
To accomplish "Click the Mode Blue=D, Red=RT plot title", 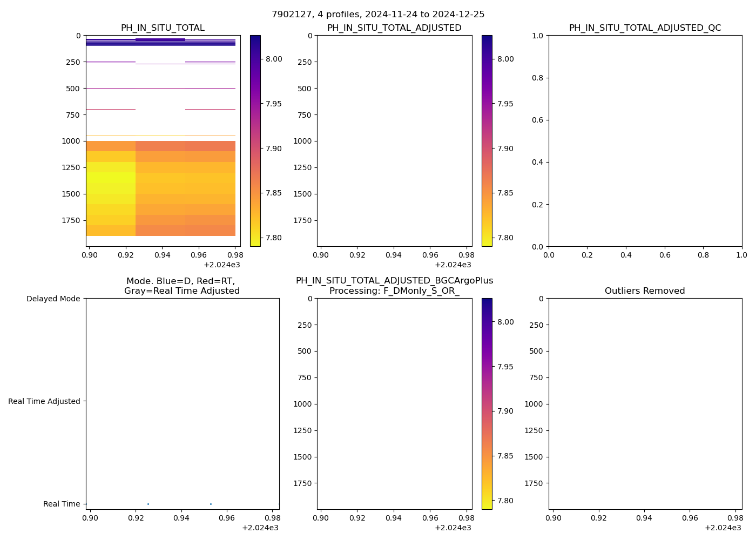I will click(182, 286).
